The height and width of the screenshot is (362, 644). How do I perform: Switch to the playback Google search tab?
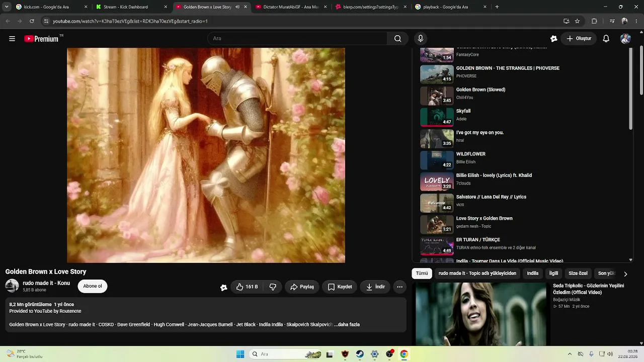coord(451,7)
